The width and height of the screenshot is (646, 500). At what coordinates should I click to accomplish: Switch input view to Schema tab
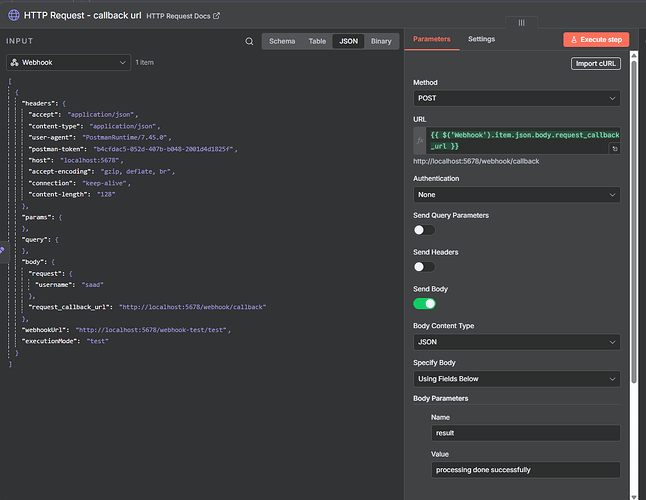coord(281,41)
